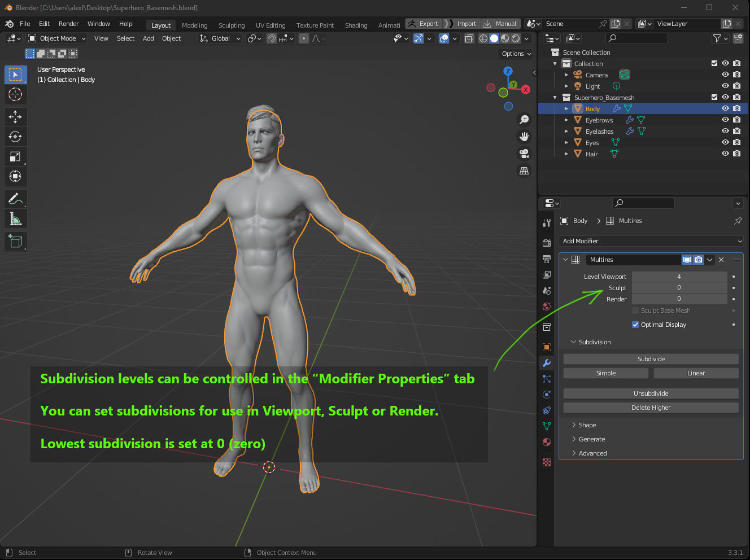The width and height of the screenshot is (750, 560).
Task: Toggle camera view icon in viewport
Action: pyautogui.click(x=524, y=154)
